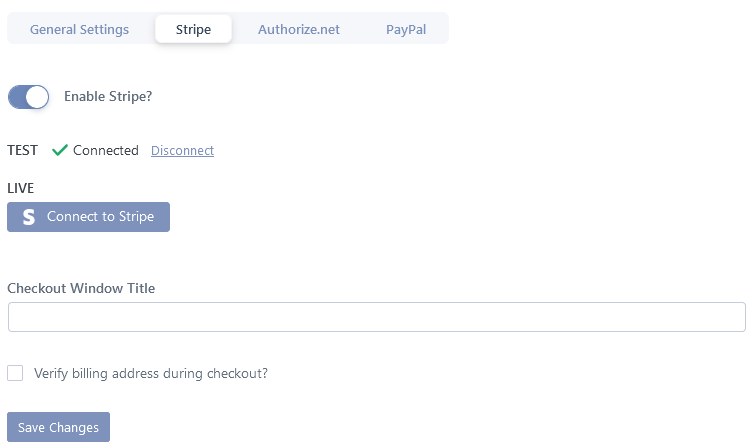The width and height of the screenshot is (755, 447).
Task: Click the Stripe S logo icon
Action: click(29, 217)
